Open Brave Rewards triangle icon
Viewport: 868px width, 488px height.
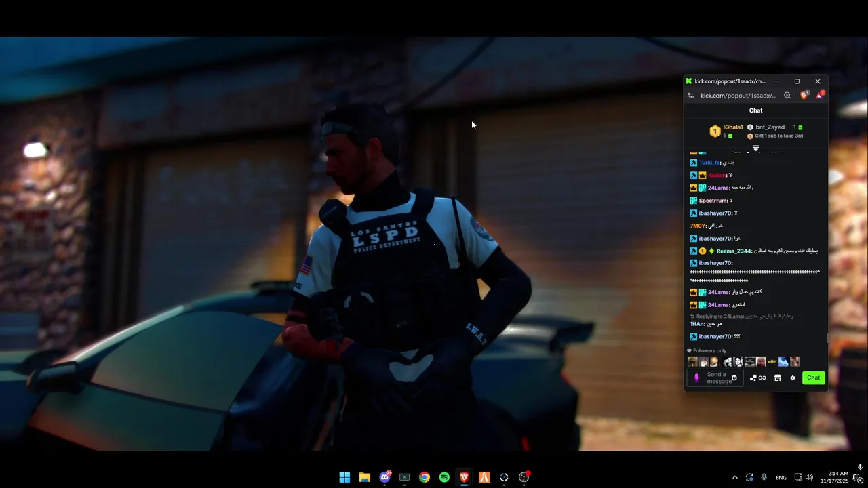click(x=820, y=95)
